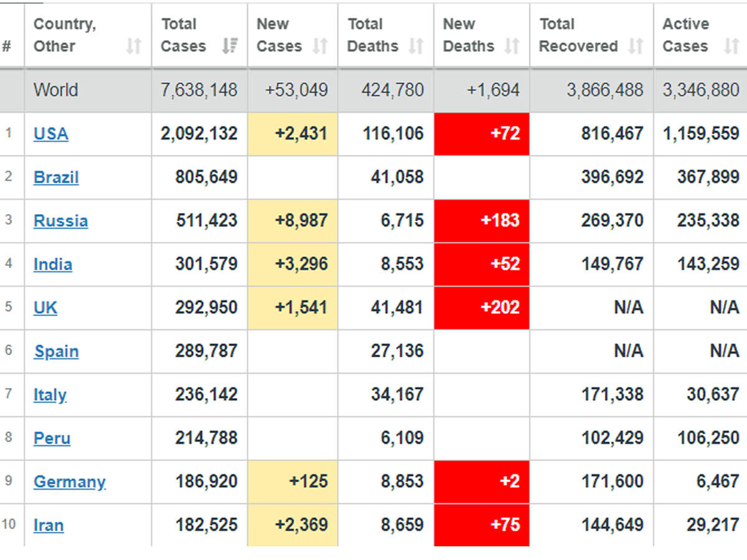Select Brazil total cases 805,649
747x560 pixels.
click(x=207, y=177)
